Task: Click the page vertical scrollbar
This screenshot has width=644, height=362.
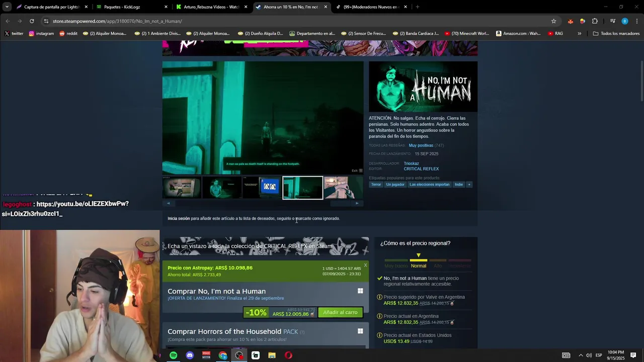Action: 641,80
